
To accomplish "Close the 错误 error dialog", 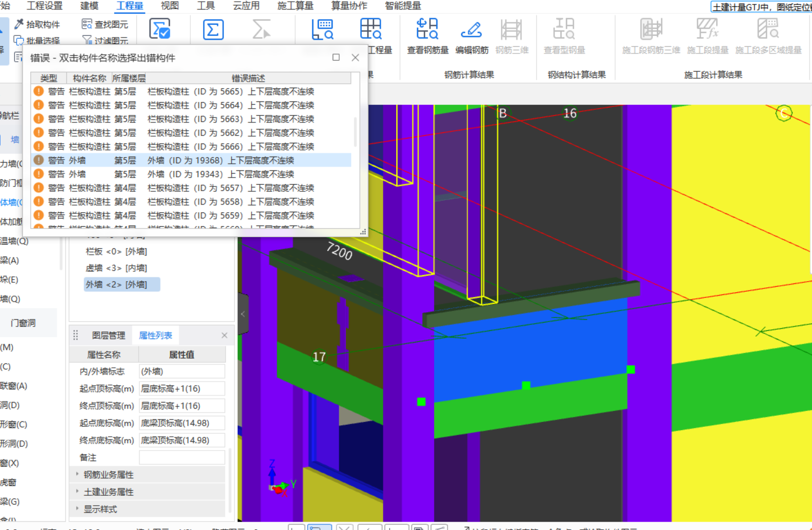I will tap(355, 57).
